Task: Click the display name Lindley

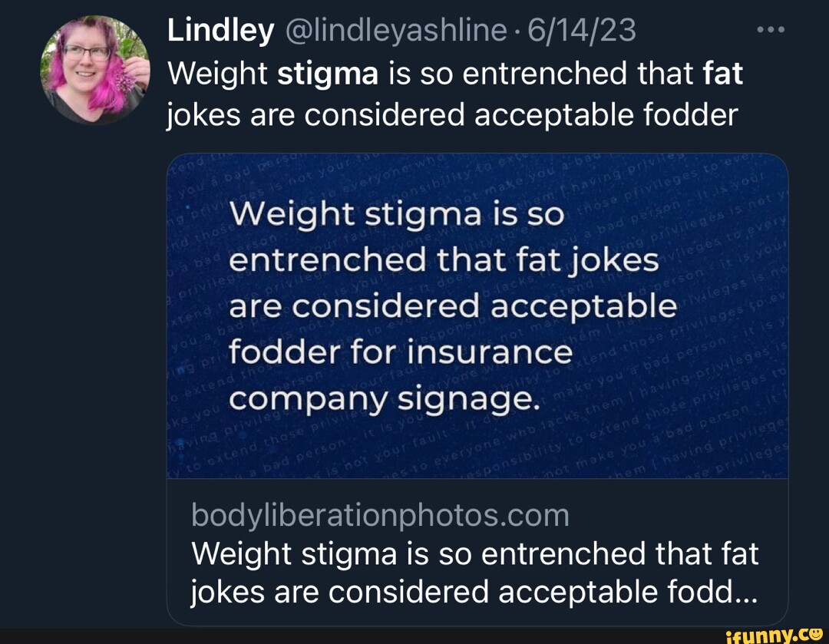Action: click(x=220, y=31)
